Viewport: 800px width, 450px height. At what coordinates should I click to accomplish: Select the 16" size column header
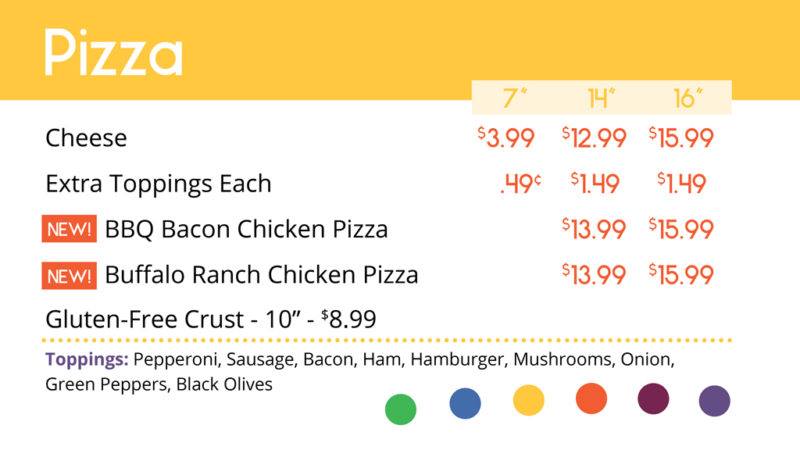[x=688, y=98]
